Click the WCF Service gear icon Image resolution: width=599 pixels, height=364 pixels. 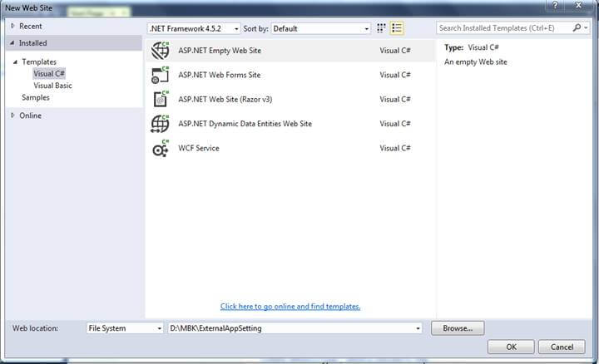pyautogui.click(x=161, y=148)
